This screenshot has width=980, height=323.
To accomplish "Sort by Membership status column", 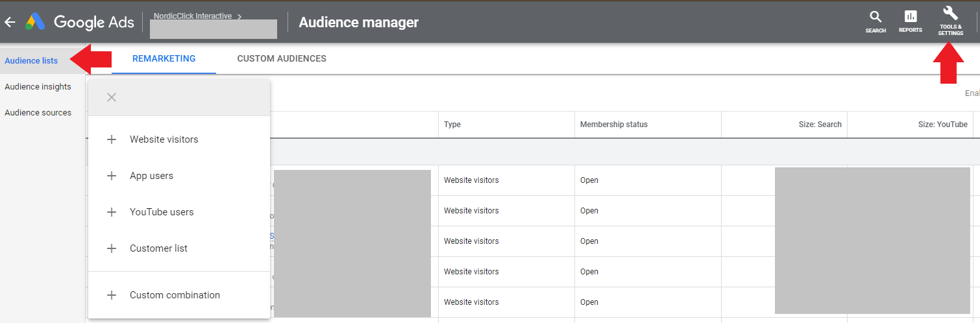I will [613, 125].
